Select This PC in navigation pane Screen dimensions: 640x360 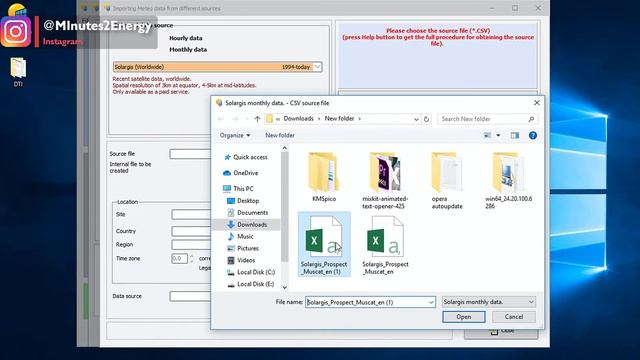238,189
